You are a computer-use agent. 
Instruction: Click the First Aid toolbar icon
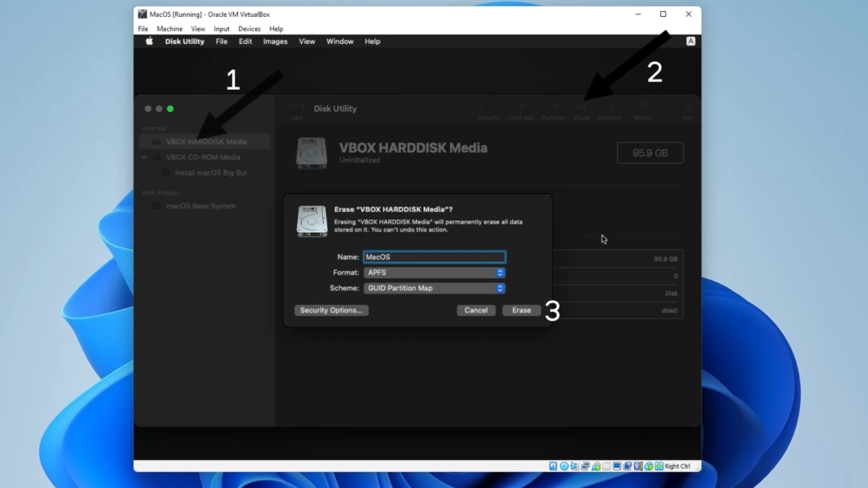tap(521, 106)
